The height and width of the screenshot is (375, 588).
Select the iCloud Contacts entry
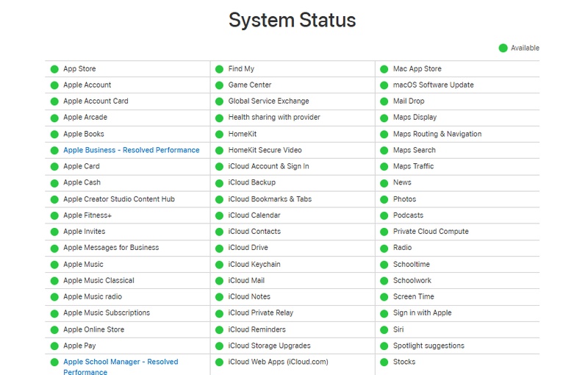point(254,232)
